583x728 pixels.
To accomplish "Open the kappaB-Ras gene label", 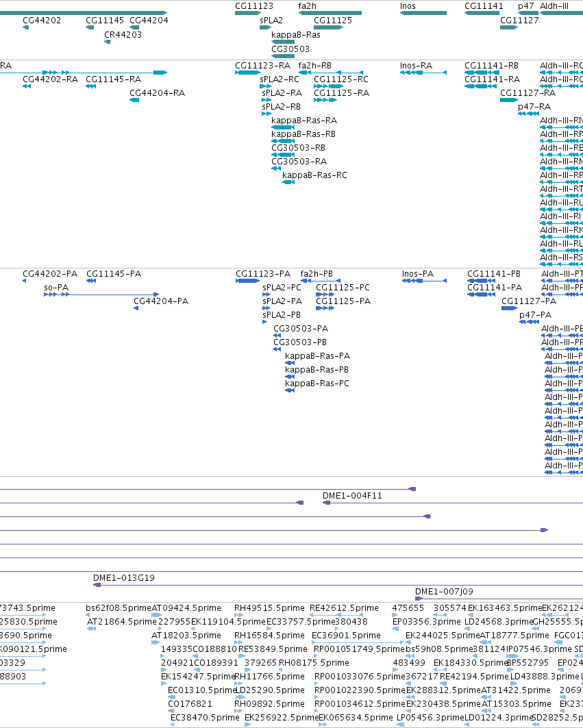I will pyautogui.click(x=296, y=35).
